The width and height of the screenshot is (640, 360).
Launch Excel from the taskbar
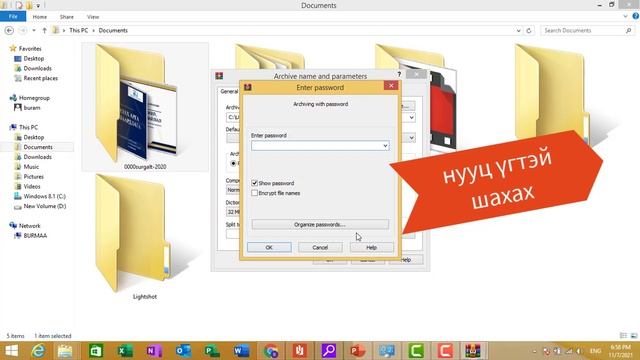tap(125, 351)
